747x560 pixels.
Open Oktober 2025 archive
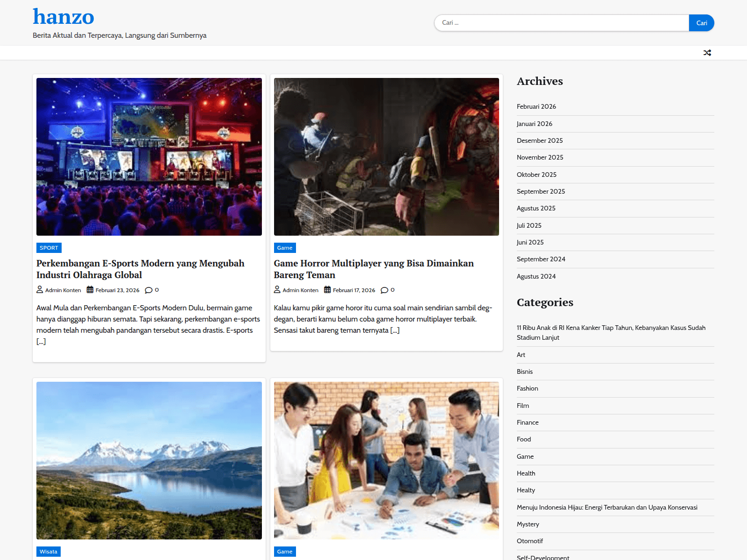pyautogui.click(x=537, y=175)
